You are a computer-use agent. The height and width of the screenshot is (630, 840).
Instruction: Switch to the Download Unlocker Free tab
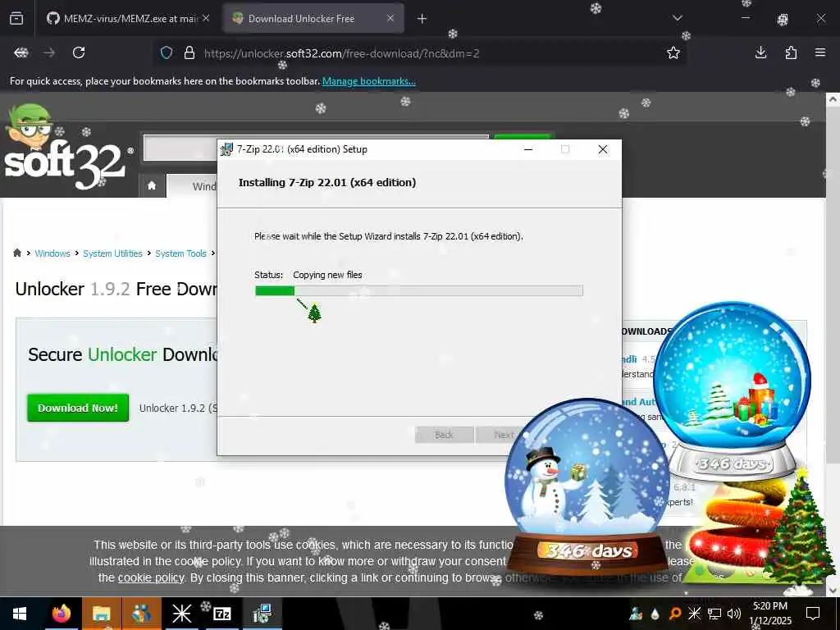[x=313, y=19]
